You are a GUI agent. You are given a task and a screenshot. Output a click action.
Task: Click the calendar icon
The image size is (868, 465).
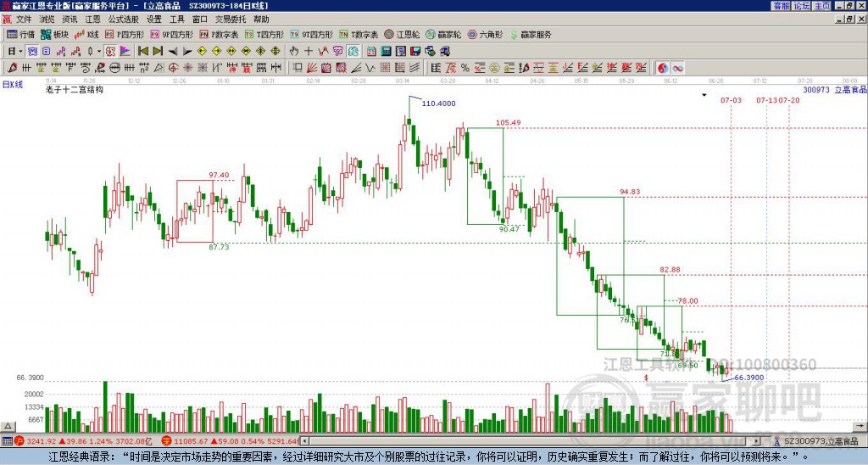point(371,52)
